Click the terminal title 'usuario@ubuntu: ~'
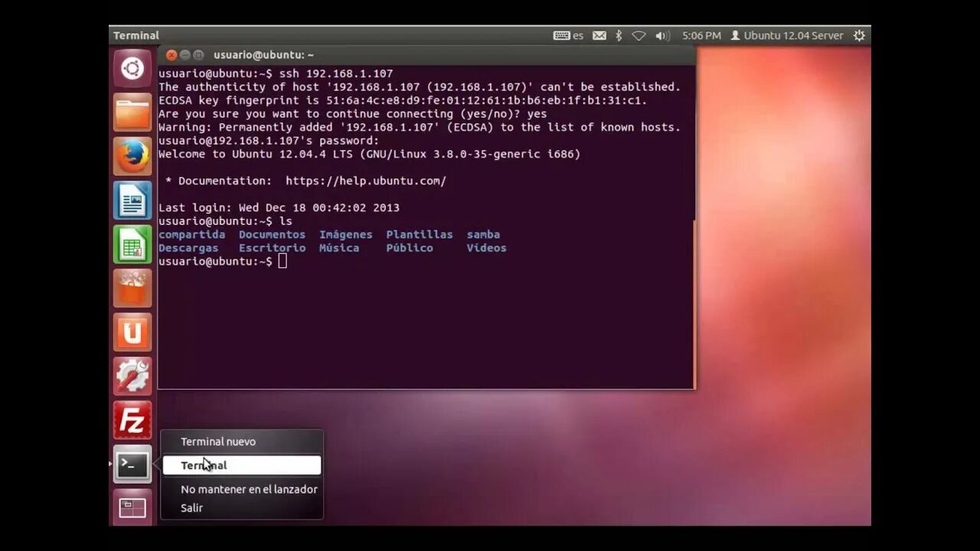This screenshot has width=980, height=551. click(x=263, y=55)
